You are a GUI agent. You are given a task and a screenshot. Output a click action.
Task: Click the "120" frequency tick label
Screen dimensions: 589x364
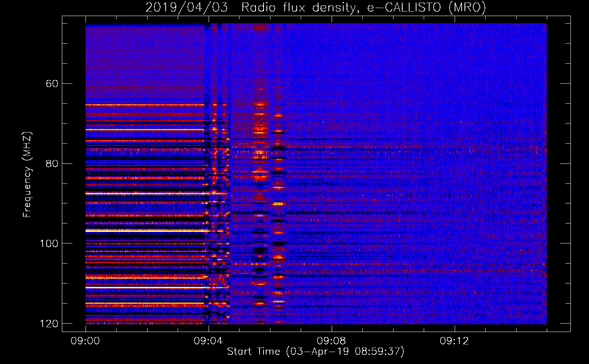[x=49, y=324]
